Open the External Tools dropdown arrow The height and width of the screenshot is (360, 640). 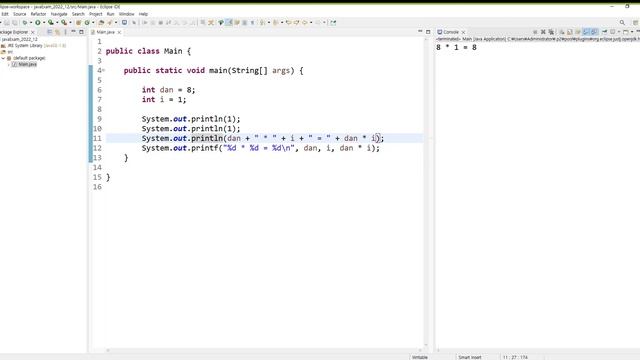coord(70,22)
